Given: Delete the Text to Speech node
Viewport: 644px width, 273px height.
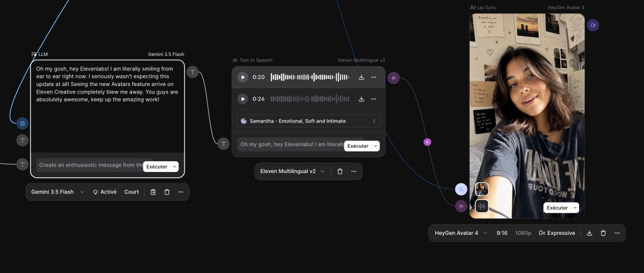Looking at the screenshot, I should click(x=340, y=171).
